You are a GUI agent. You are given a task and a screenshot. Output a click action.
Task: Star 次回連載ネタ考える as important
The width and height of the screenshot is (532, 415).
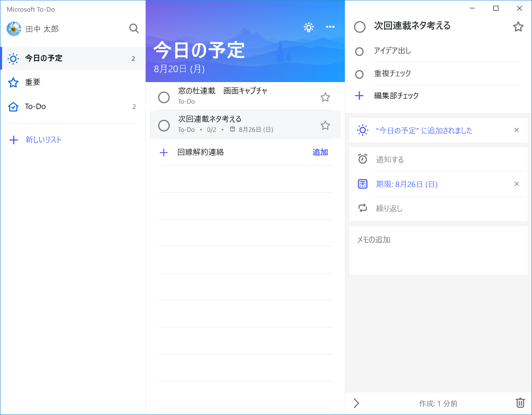pyautogui.click(x=518, y=26)
